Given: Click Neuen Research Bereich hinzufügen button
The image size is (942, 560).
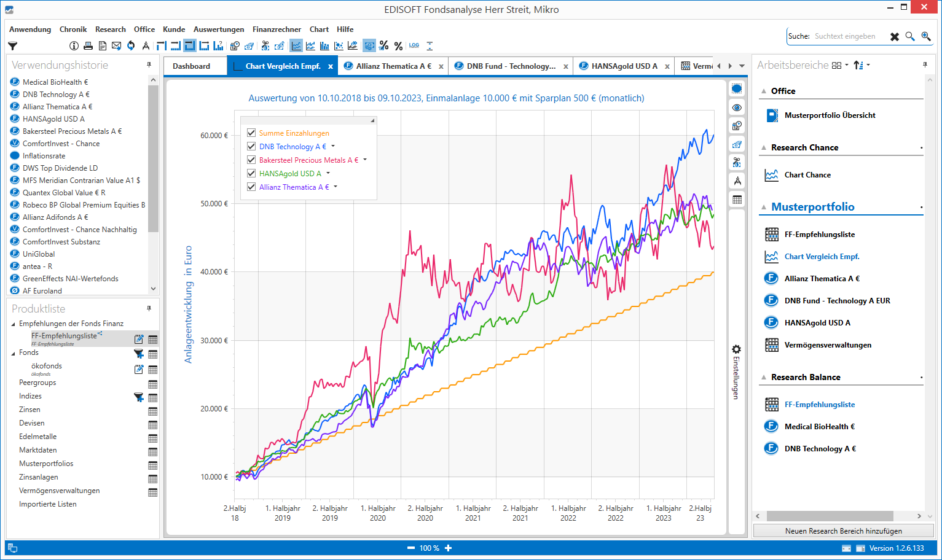Looking at the screenshot, I should (x=843, y=531).
